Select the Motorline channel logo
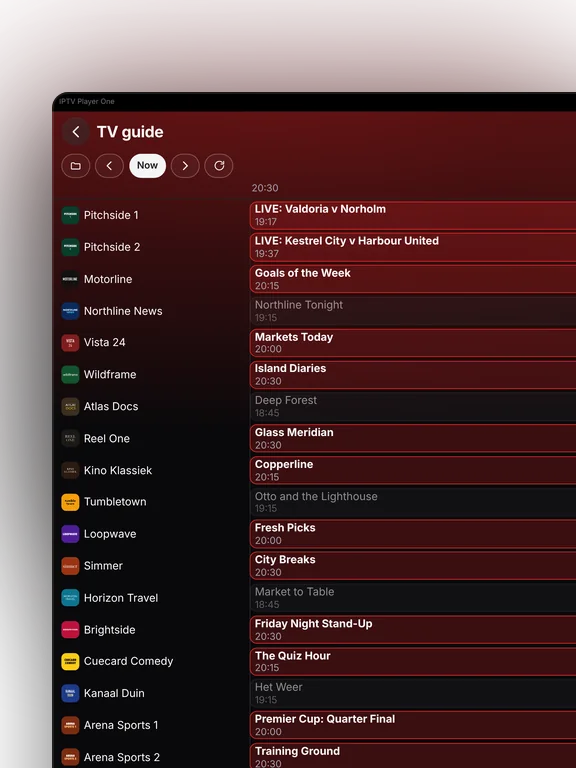The image size is (576, 768). coord(70,279)
